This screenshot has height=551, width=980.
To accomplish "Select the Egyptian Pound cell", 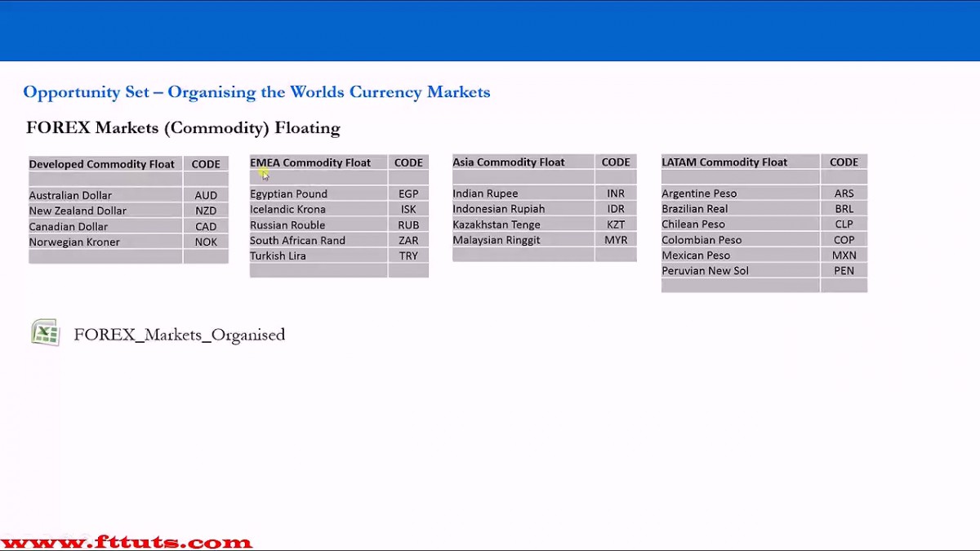I will click(318, 193).
